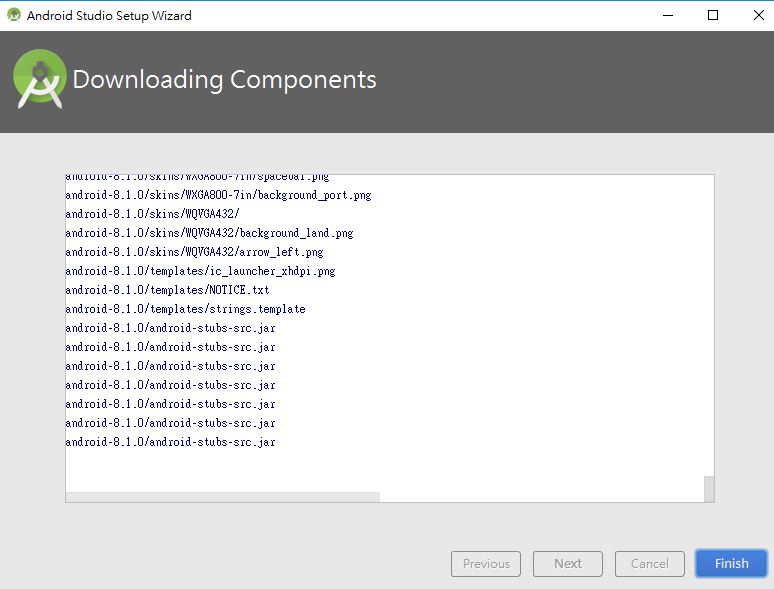Image resolution: width=774 pixels, height=589 pixels.
Task: Click the disabled Next button
Action: [x=568, y=563]
